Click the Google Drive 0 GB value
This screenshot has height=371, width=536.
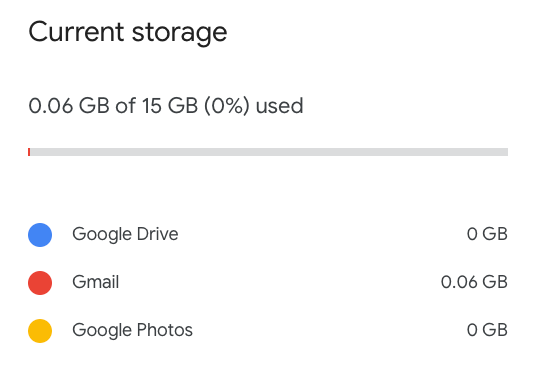tap(487, 234)
